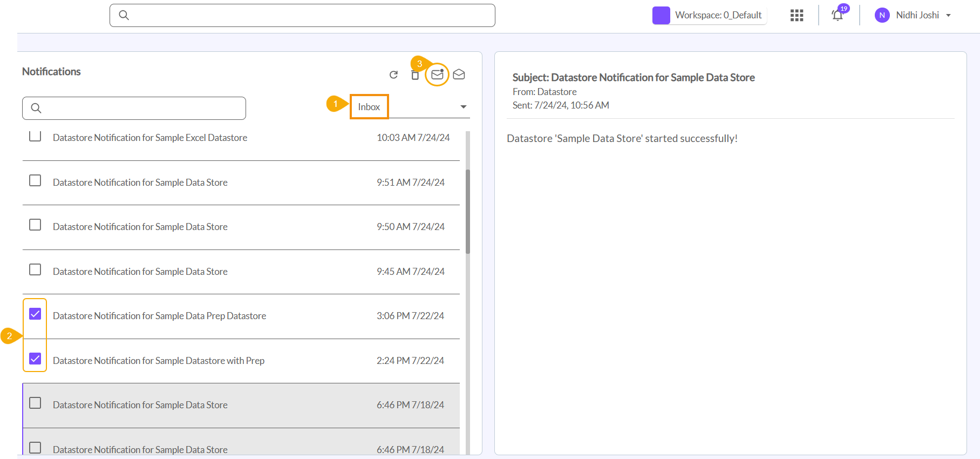980x459 pixels.
Task: Uncheck Sample Datastore with Prep notification
Action: pos(35,359)
